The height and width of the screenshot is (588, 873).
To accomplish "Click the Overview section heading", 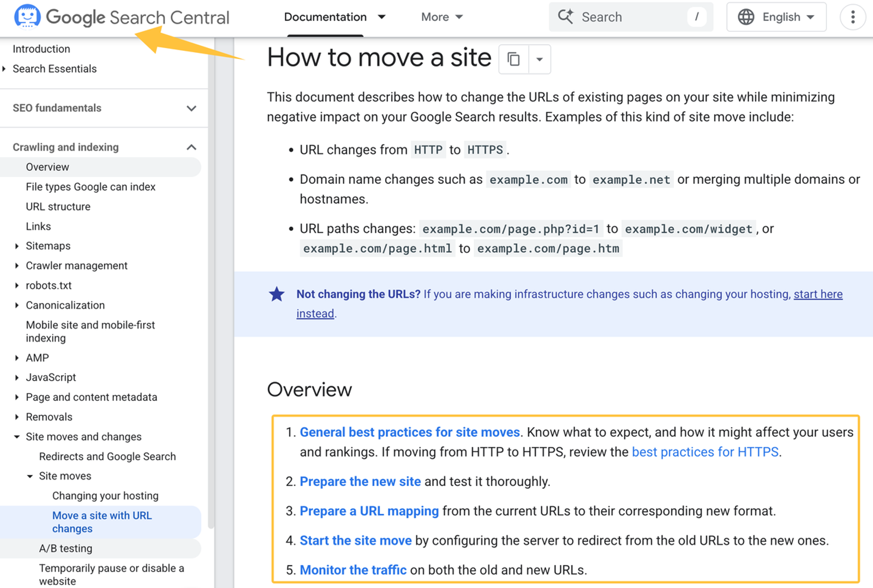I will (309, 389).
